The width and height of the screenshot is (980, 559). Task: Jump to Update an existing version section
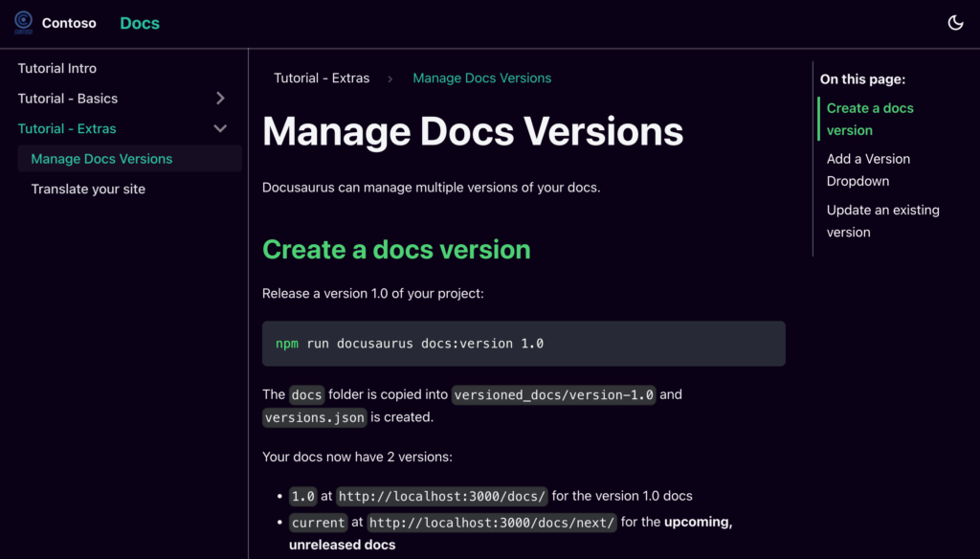[882, 220]
